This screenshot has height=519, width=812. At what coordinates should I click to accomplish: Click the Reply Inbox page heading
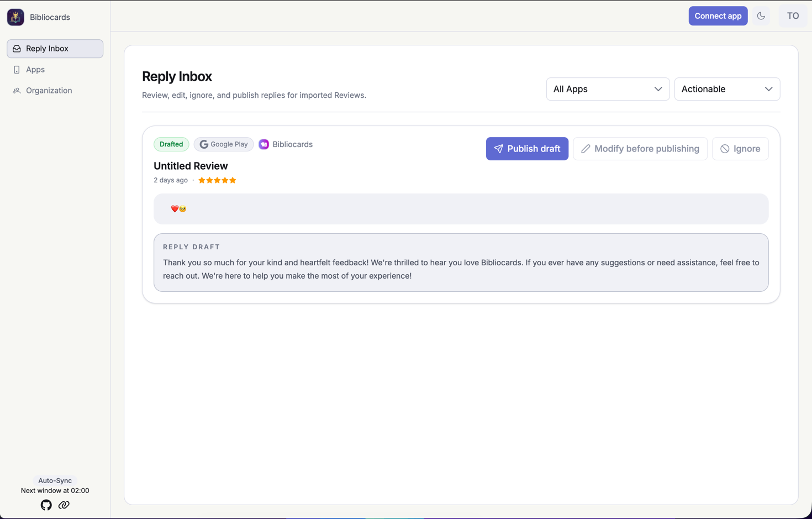[x=177, y=76]
